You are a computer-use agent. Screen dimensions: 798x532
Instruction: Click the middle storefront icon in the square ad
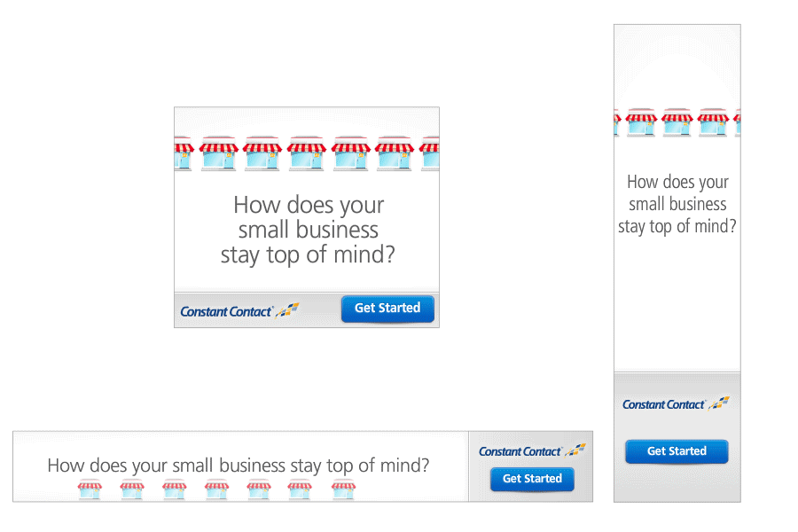tap(307, 153)
